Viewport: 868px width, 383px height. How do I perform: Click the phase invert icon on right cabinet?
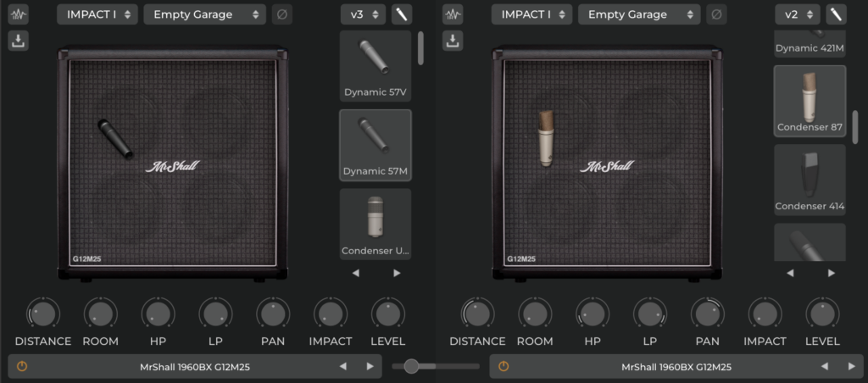pyautogui.click(x=716, y=14)
